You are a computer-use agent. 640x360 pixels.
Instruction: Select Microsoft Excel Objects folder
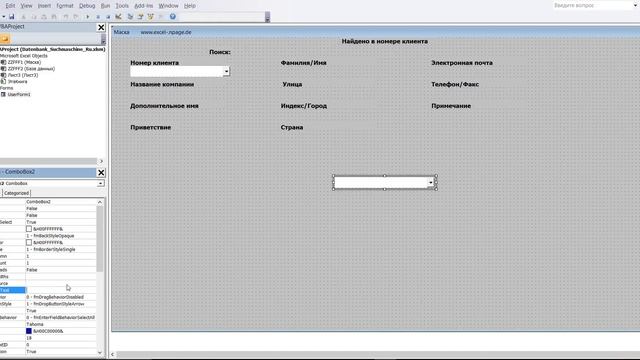coord(24,56)
